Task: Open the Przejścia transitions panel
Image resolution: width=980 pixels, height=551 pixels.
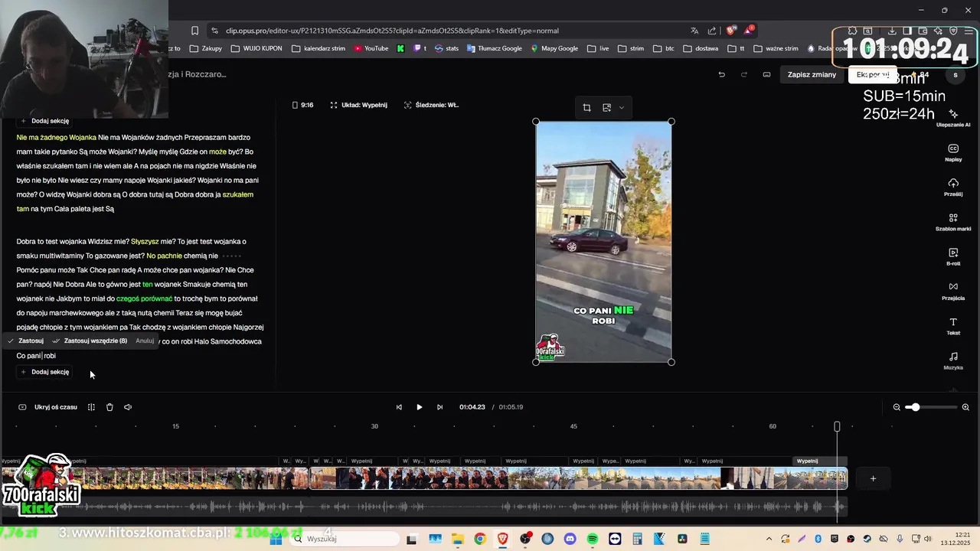Action: click(953, 291)
